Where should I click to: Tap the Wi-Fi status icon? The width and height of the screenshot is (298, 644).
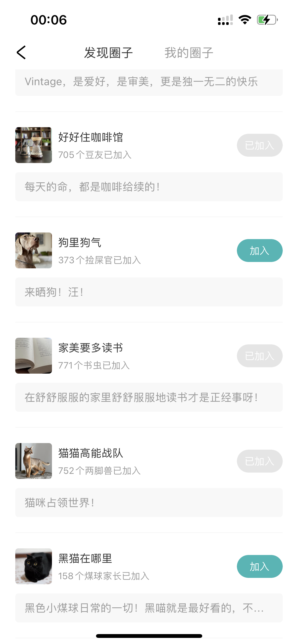point(245,20)
